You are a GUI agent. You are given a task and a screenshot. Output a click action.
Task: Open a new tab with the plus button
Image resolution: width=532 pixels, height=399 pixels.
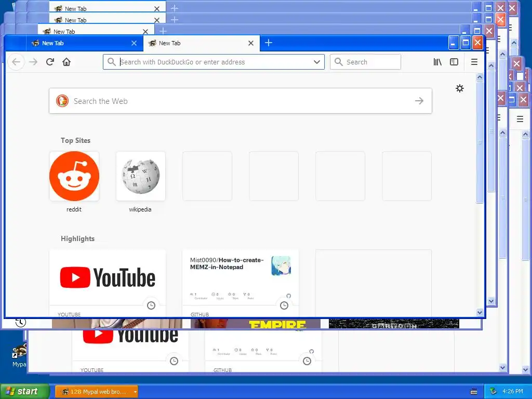[x=269, y=43]
